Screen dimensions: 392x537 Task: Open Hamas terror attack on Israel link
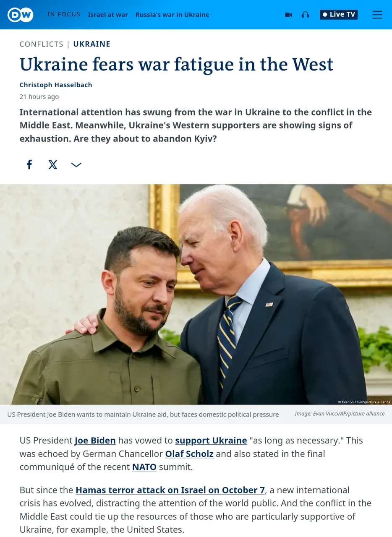click(x=170, y=490)
